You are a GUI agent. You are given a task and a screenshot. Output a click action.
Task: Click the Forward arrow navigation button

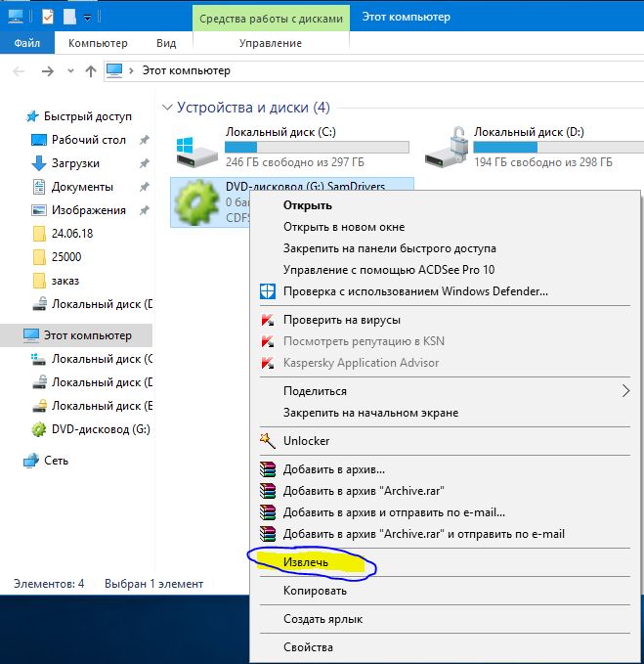point(48,70)
